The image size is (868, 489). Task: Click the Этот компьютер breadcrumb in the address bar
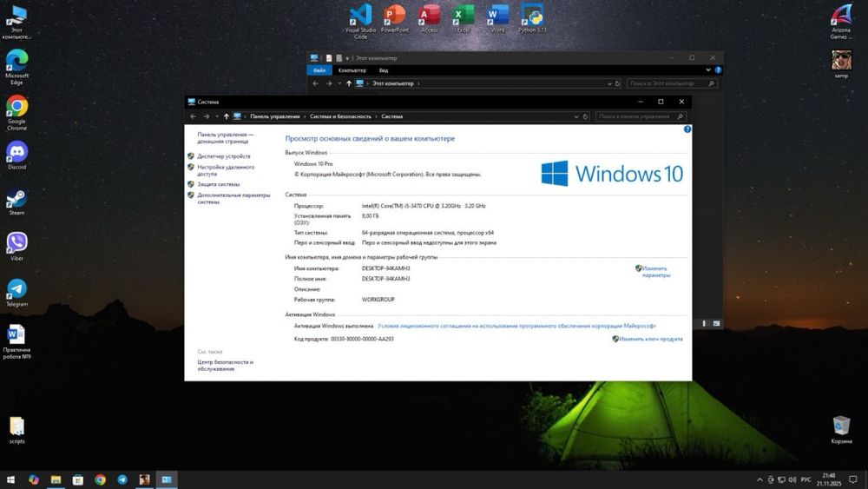point(393,83)
